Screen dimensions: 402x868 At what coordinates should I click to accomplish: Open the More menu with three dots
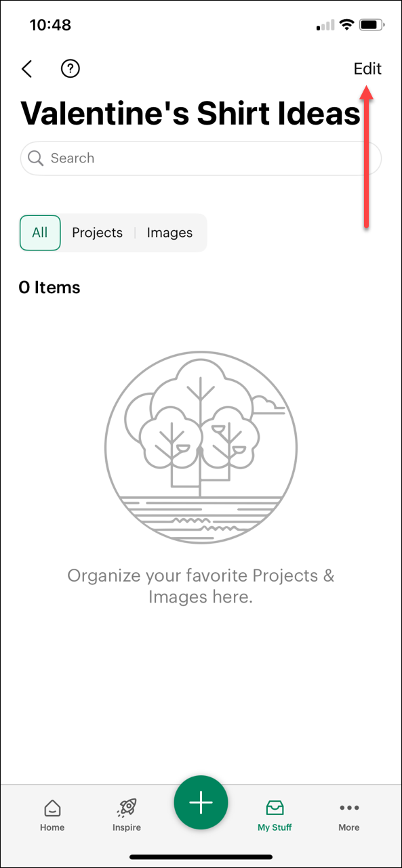pyautogui.click(x=348, y=808)
